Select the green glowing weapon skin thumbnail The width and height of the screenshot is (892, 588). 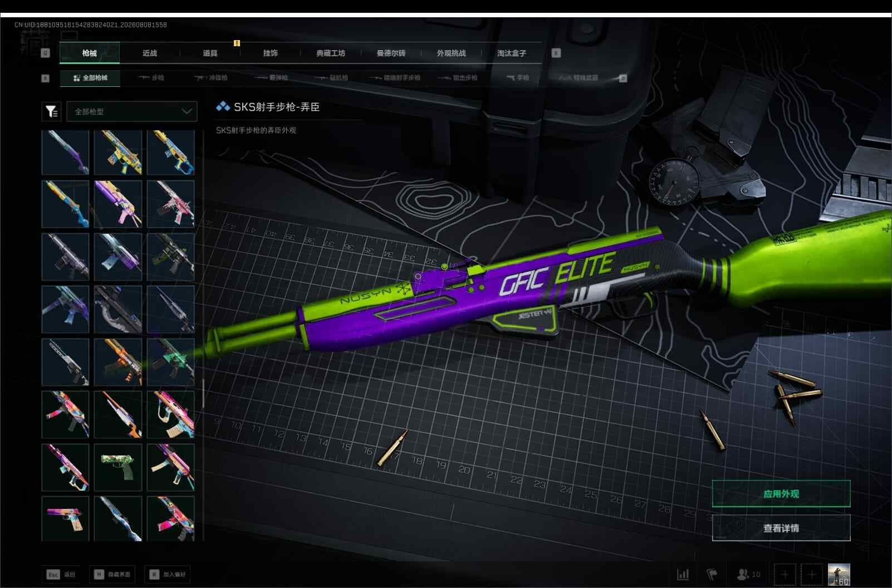pos(170,362)
